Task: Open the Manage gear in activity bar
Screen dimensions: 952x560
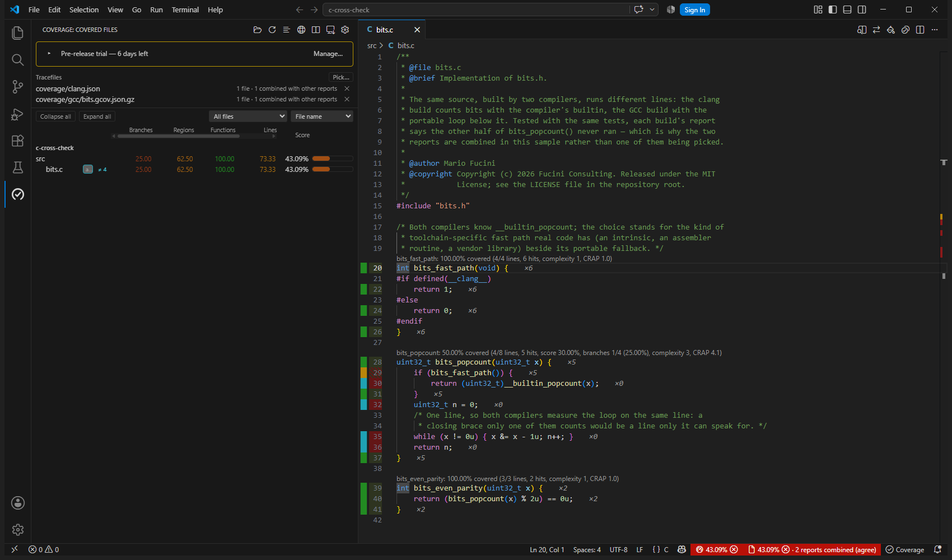Action: tap(17, 530)
